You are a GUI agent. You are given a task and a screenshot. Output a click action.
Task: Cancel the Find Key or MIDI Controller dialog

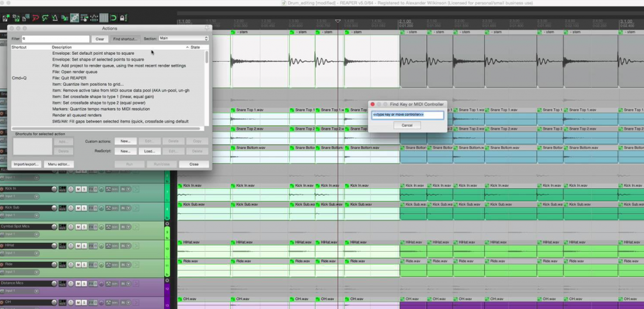tap(407, 125)
